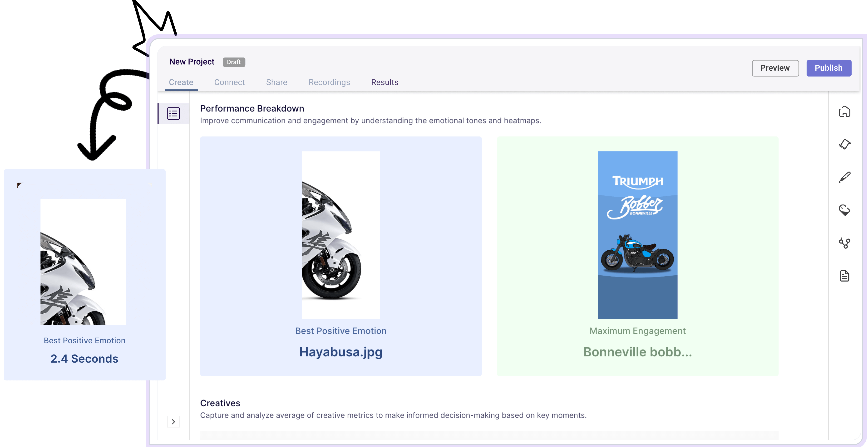Switch to the Share tab

coord(277,82)
